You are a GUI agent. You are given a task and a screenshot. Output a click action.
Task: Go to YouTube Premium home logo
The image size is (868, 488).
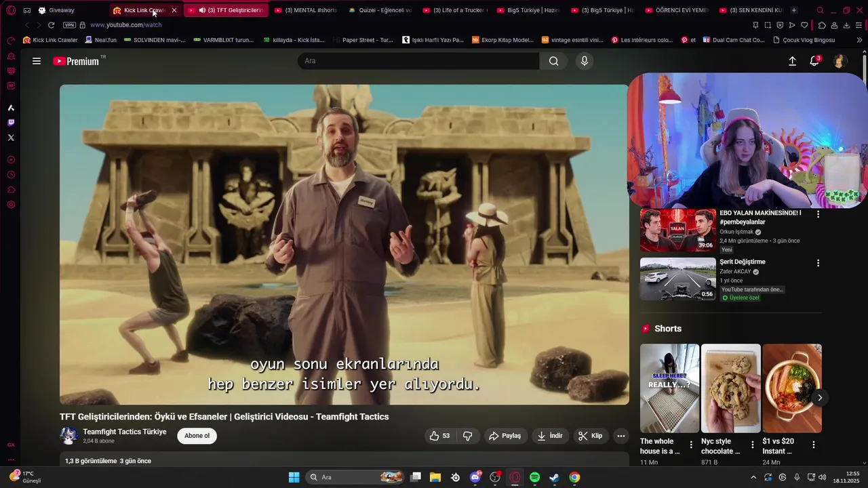[76, 61]
